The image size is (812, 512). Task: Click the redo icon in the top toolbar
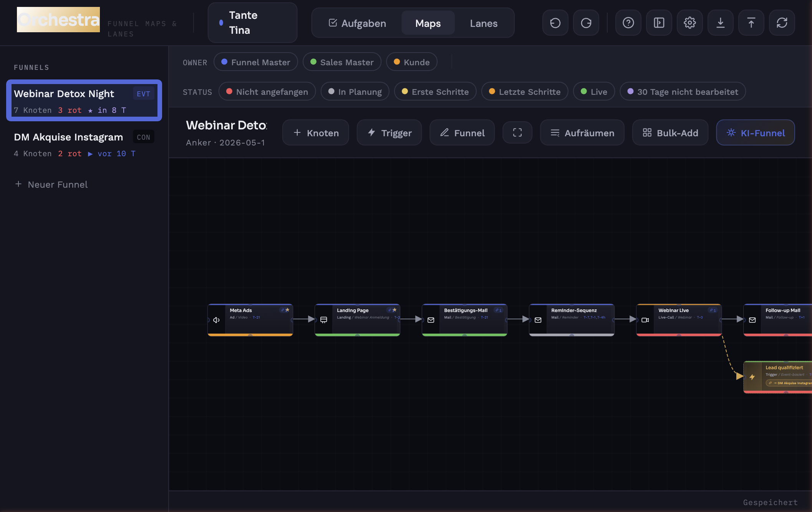pyautogui.click(x=586, y=23)
